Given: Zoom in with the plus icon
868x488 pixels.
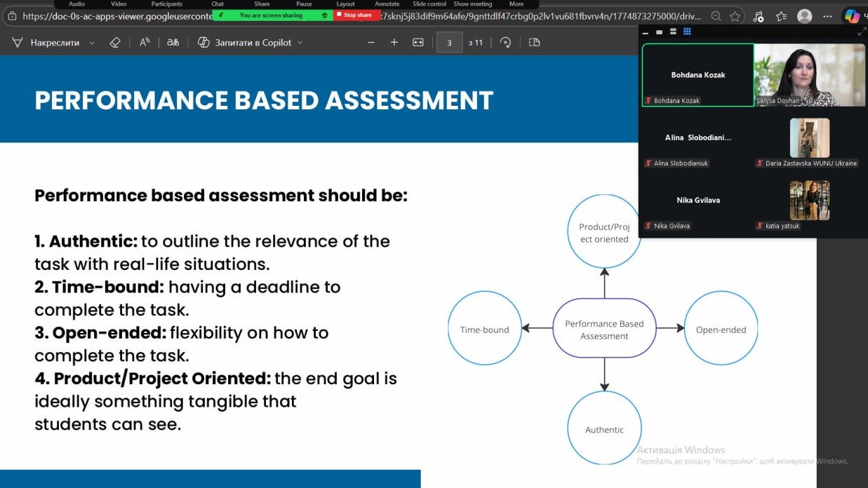Looking at the screenshot, I should coord(394,42).
